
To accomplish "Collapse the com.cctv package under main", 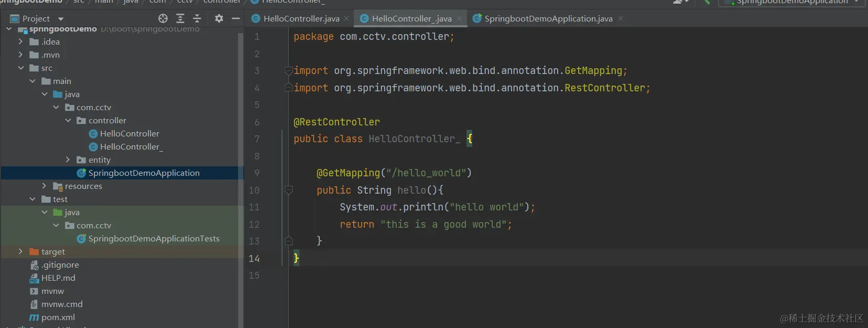I will click(56, 107).
